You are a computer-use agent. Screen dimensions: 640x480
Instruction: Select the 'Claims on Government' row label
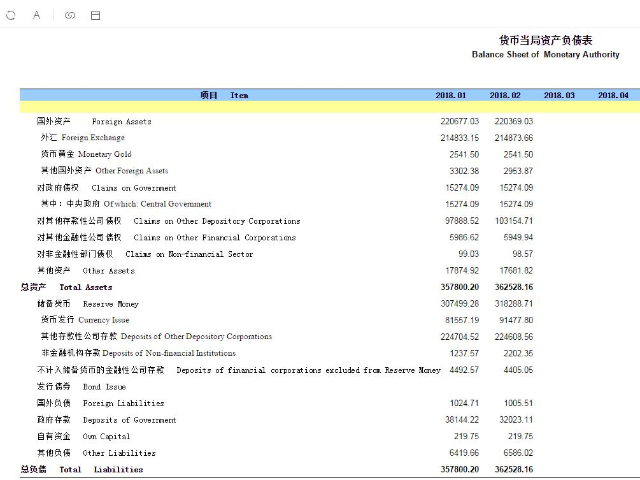tap(134, 188)
